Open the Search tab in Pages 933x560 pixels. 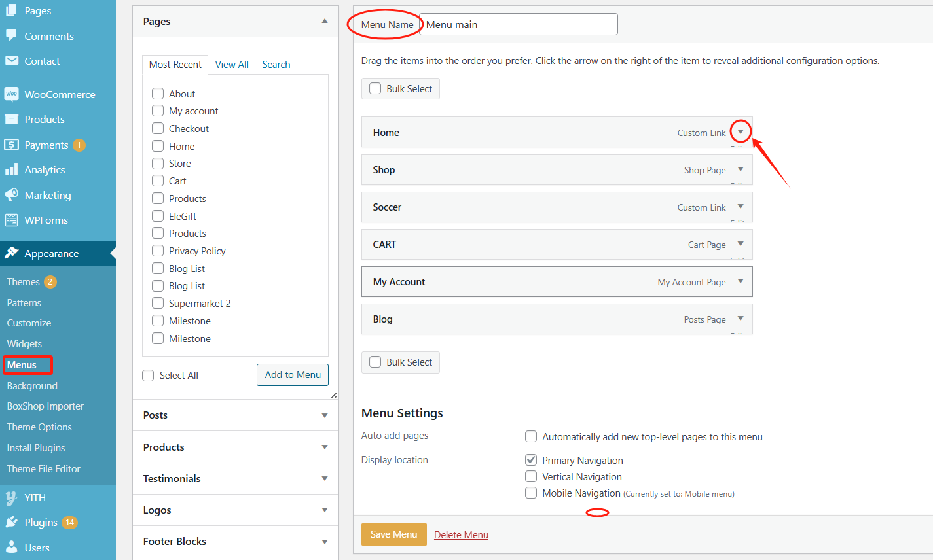click(276, 65)
